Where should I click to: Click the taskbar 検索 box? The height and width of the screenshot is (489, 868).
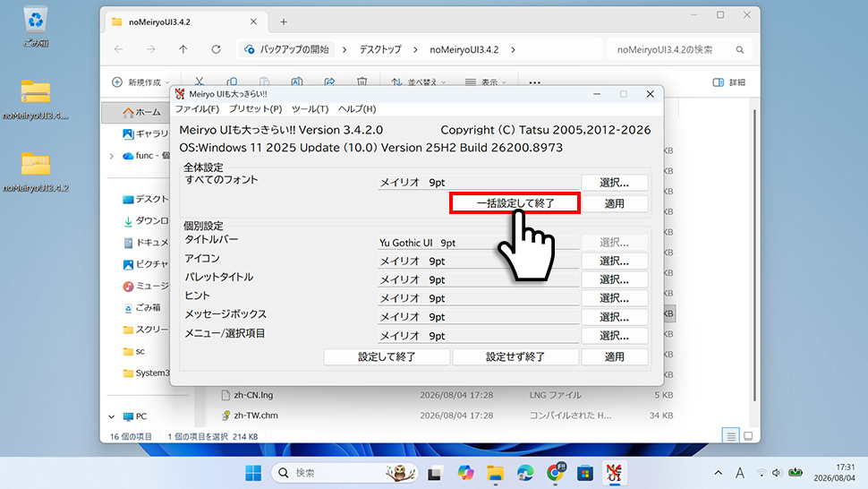click(x=345, y=473)
